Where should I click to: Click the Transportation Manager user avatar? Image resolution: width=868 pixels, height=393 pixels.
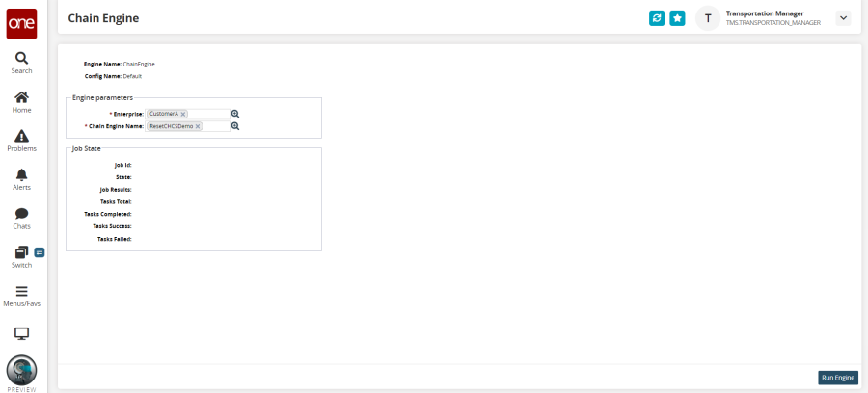[x=708, y=18]
